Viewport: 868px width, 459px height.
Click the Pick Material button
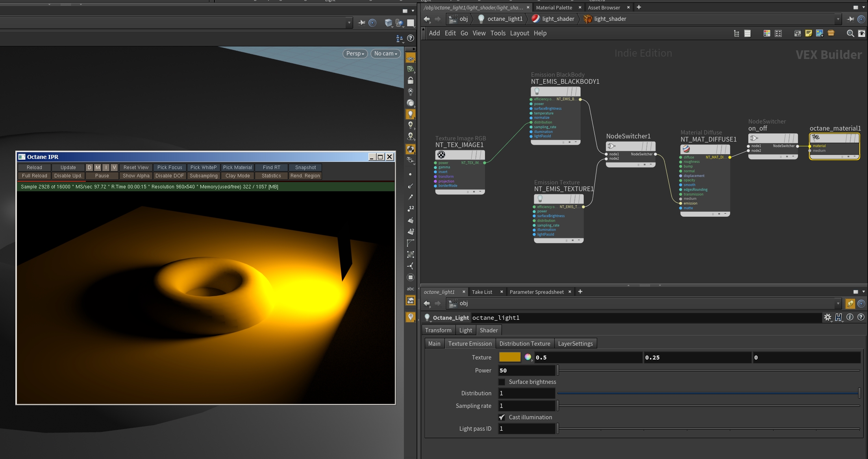[x=237, y=168]
